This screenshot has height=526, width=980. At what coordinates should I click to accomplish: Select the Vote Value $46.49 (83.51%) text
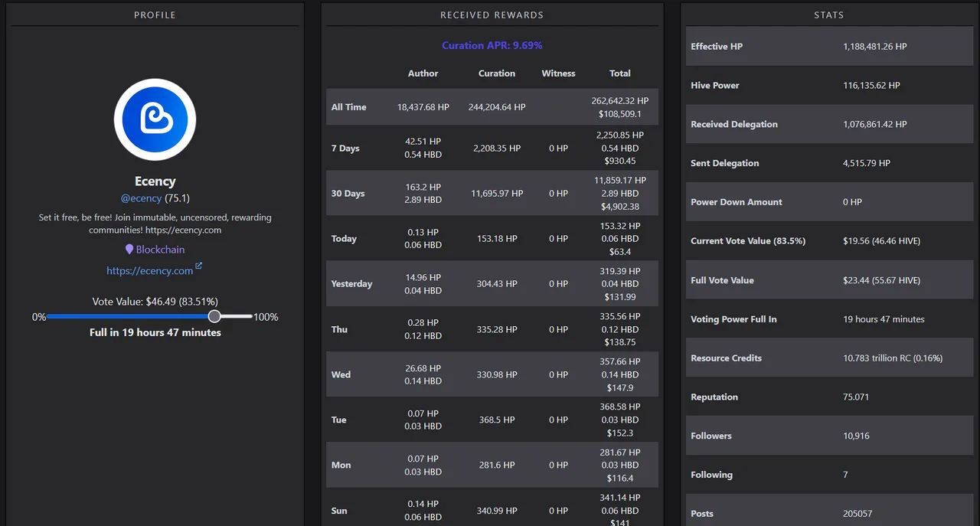pyautogui.click(x=155, y=302)
